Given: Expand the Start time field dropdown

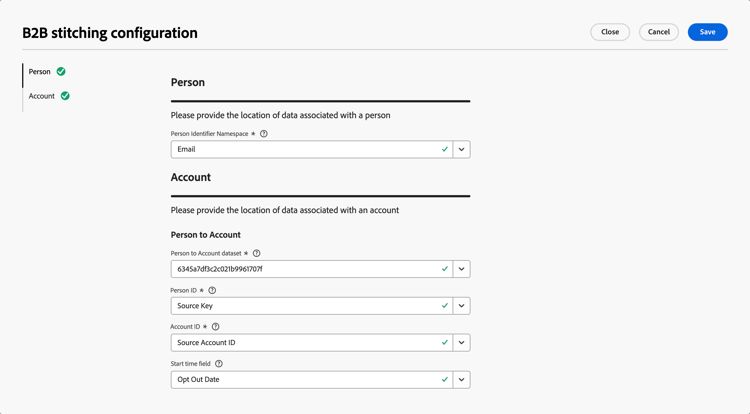Looking at the screenshot, I should coord(462,380).
